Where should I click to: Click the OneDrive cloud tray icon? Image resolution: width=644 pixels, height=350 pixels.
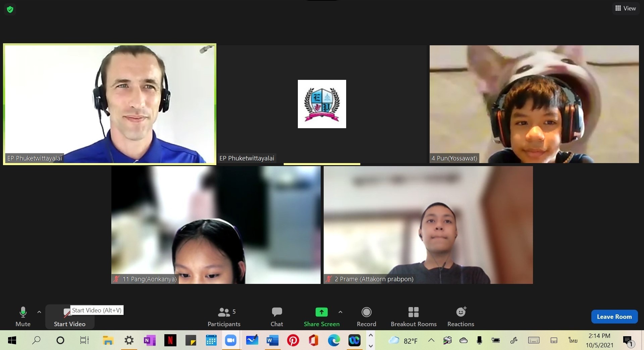tap(464, 341)
